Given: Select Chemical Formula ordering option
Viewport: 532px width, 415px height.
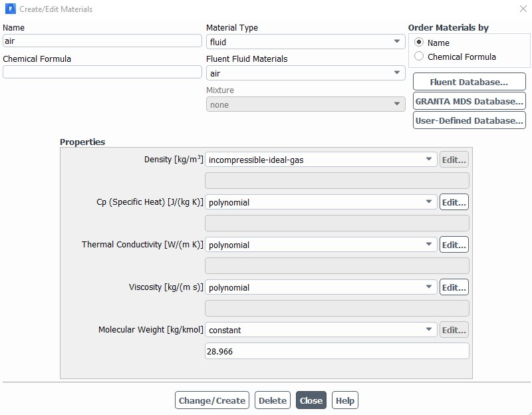Looking at the screenshot, I should click(x=419, y=57).
